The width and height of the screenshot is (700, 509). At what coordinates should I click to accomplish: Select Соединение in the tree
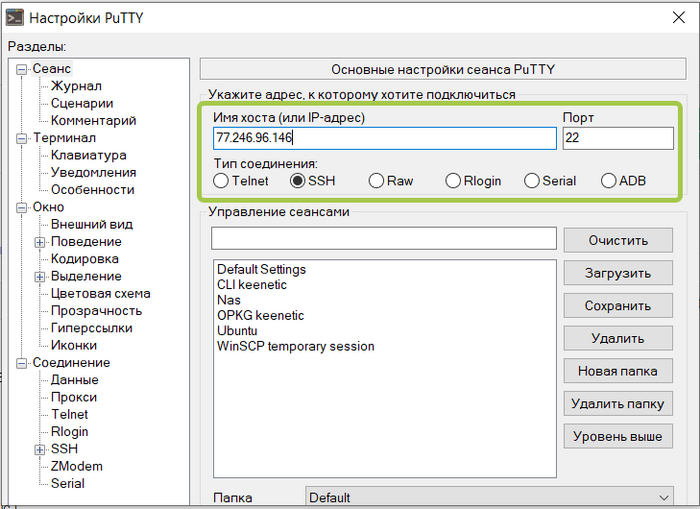[x=71, y=363]
